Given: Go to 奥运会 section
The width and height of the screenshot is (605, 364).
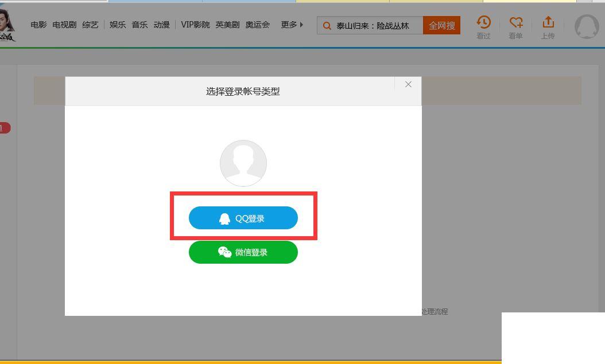Looking at the screenshot, I should pyautogui.click(x=257, y=25).
